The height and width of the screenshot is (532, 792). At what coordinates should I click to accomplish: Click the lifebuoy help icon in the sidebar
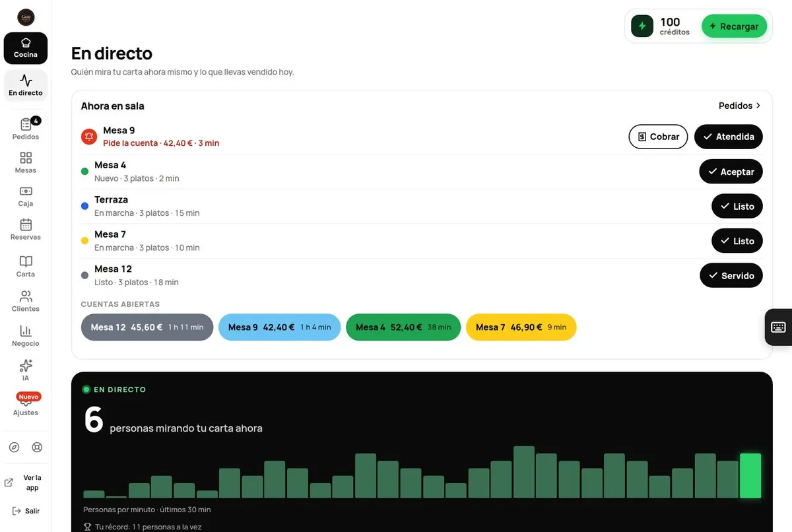coord(37,447)
